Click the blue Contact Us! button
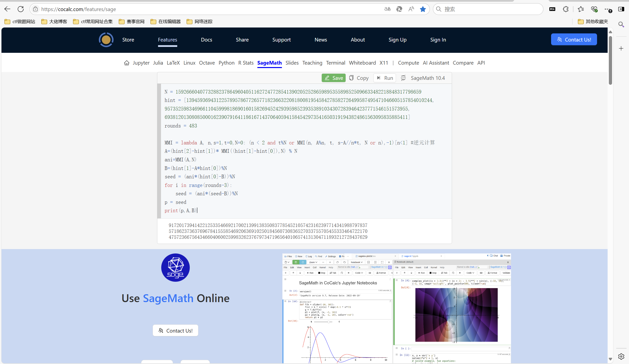 (574, 39)
